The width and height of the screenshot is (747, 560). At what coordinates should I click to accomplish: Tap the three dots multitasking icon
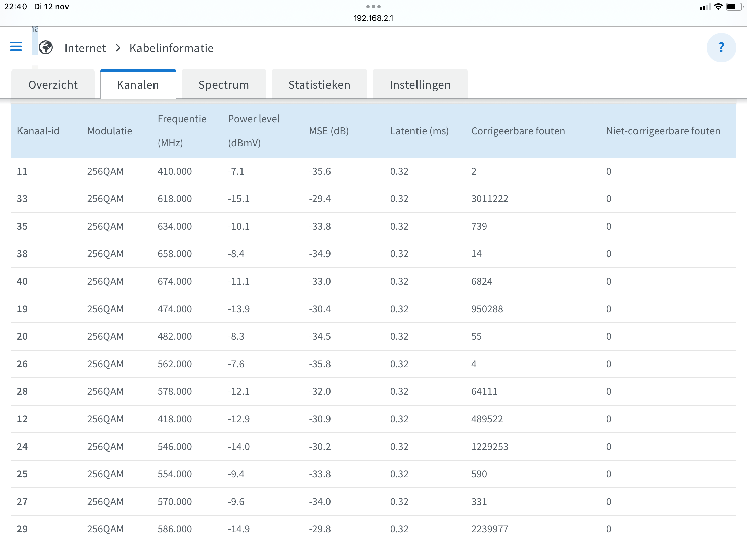coord(373,6)
